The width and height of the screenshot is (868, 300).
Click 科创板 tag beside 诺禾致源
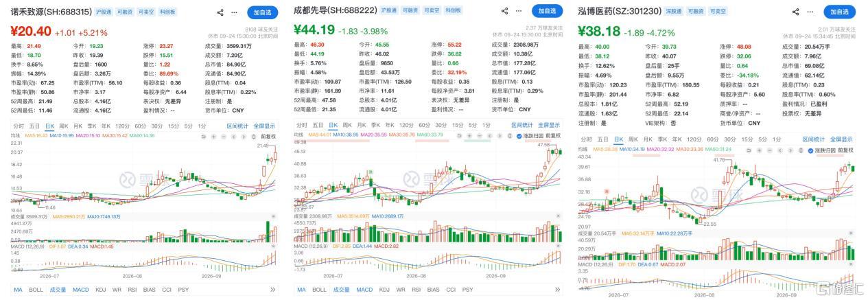click(x=167, y=12)
